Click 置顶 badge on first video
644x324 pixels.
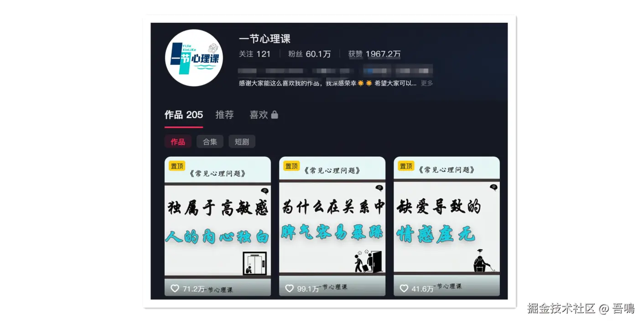[177, 166]
